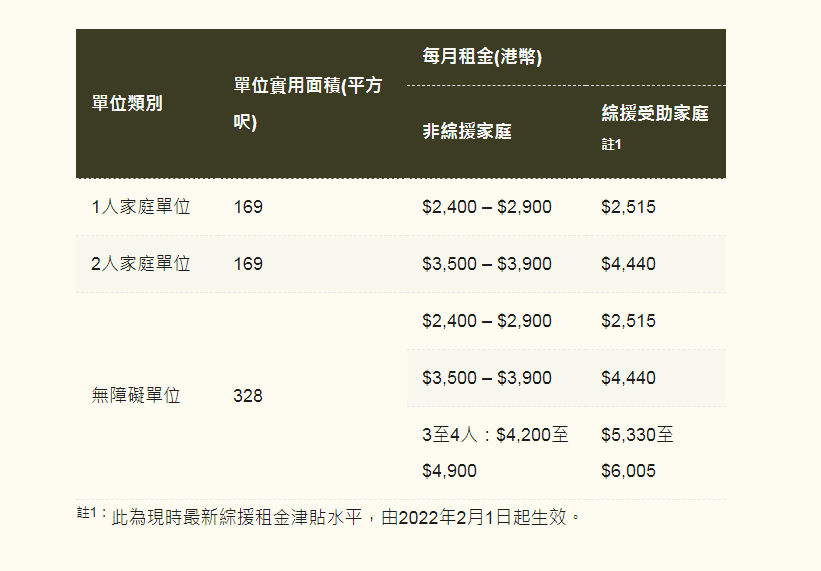The width and height of the screenshot is (821, 571).
Task: Select $2,400 – $2,900 rent in 1人家庭單位 row
Action: pos(487,207)
